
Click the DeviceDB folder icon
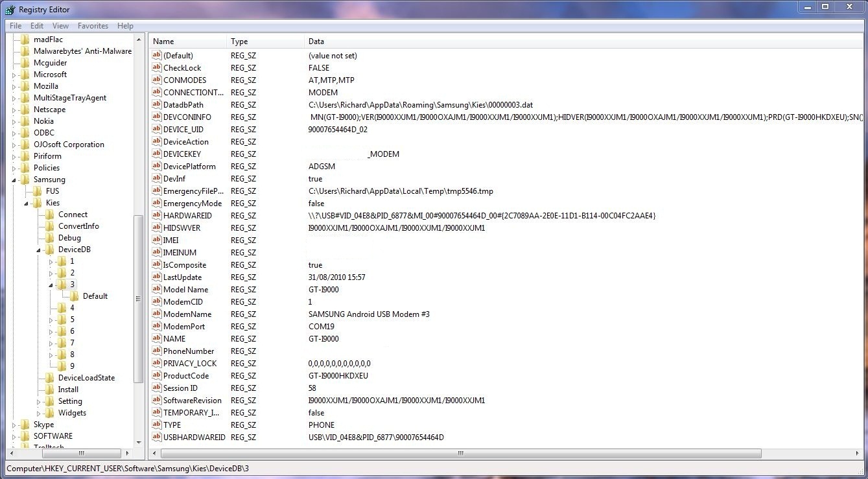[50, 250]
